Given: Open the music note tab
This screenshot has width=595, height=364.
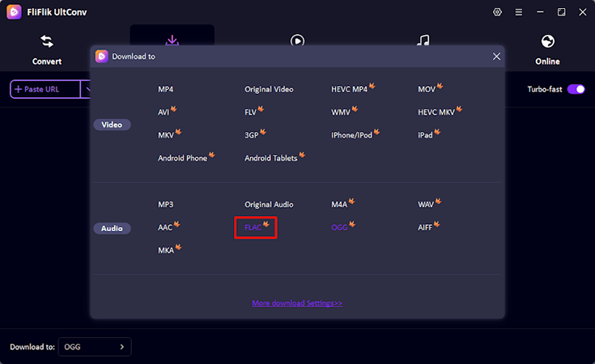Looking at the screenshot, I should (x=423, y=40).
